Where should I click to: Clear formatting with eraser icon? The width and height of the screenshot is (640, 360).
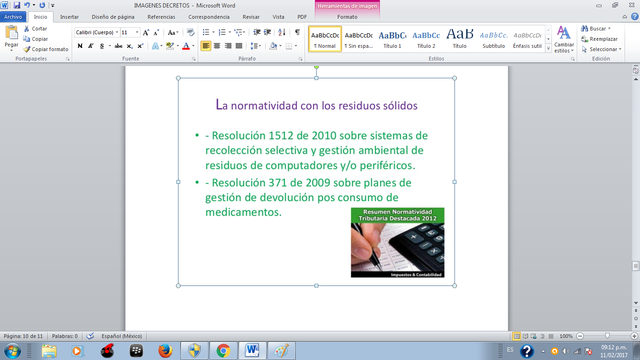190,32
